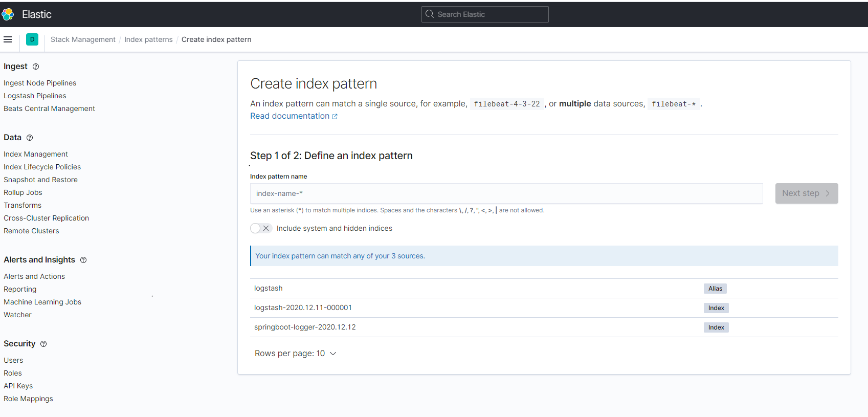Click Index badge for springboot-logger-2020.12.12
The height and width of the screenshot is (417, 868).
click(x=716, y=327)
